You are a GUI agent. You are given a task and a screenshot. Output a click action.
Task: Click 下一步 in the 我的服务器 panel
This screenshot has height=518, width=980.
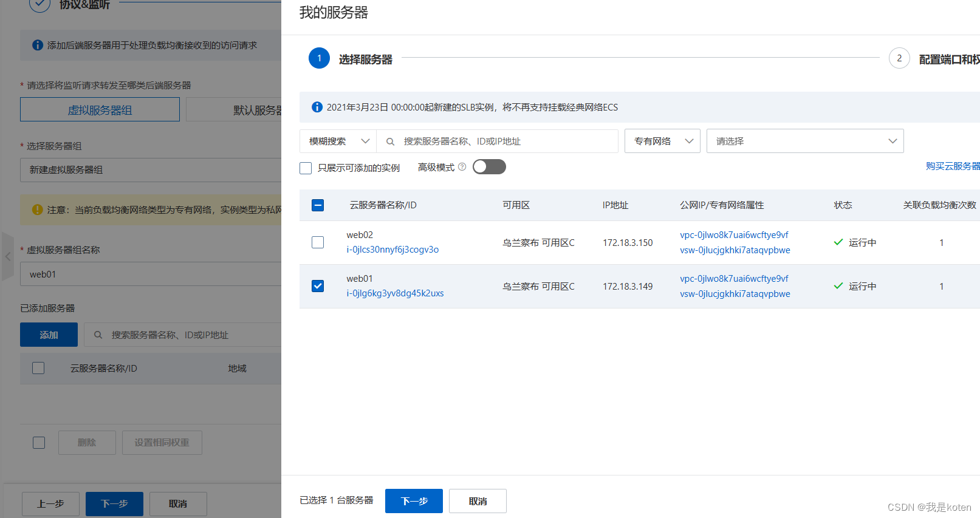point(414,501)
